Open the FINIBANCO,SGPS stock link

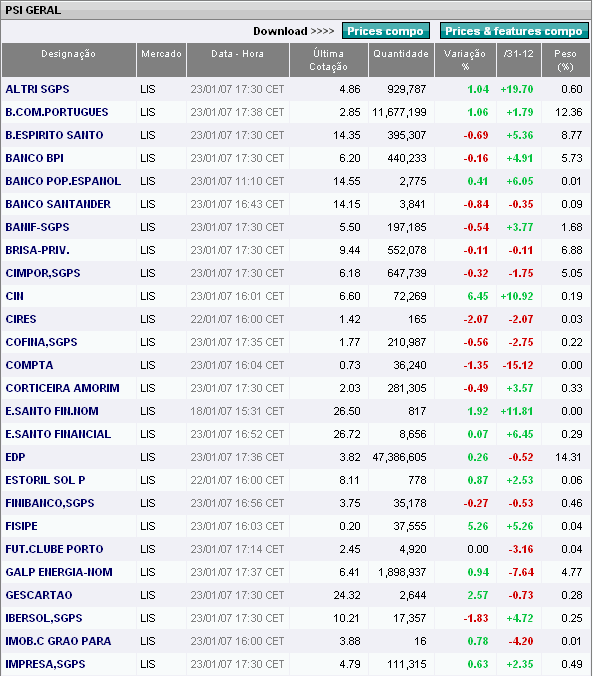(x=50, y=503)
